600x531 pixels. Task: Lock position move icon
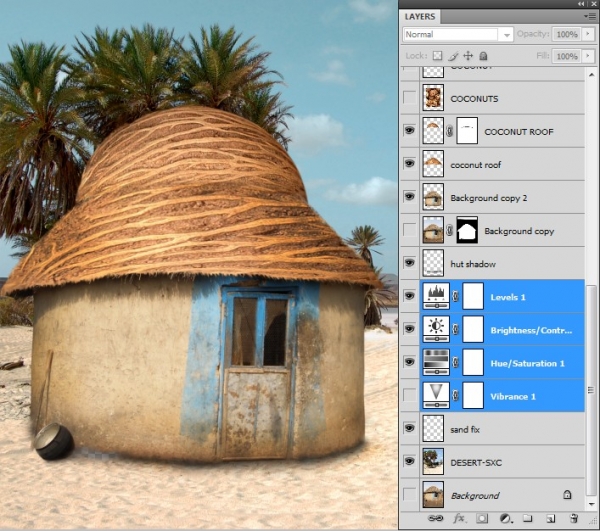tap(468, 56)
